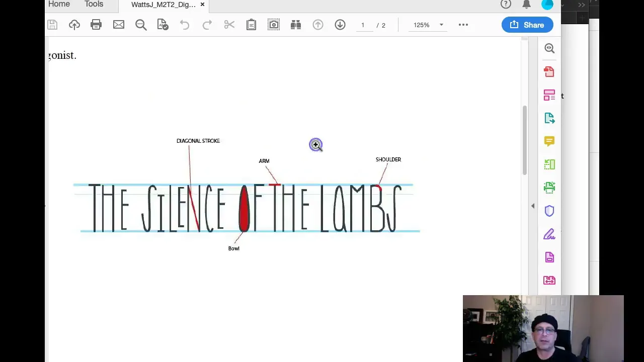Open the user account avatar
The height and width of the screenshot is (362, 644).
[x=547, y=4]
